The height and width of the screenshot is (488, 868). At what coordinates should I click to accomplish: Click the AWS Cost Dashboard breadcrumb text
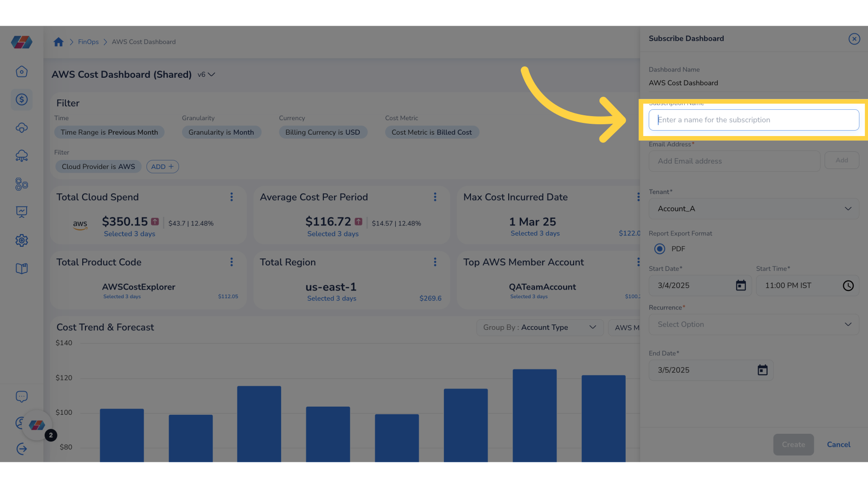(x=143, y=42)
